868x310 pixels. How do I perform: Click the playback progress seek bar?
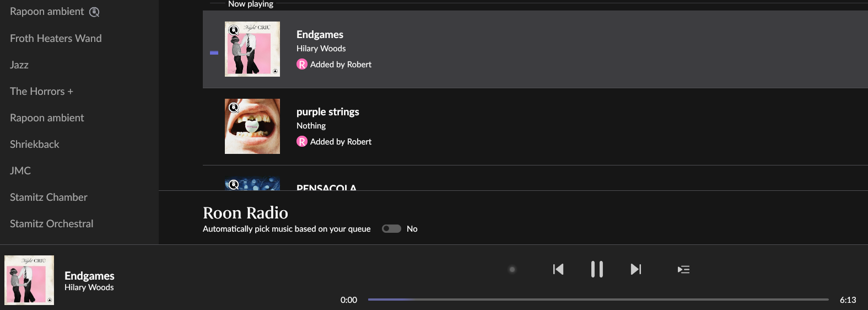point(598,300)
